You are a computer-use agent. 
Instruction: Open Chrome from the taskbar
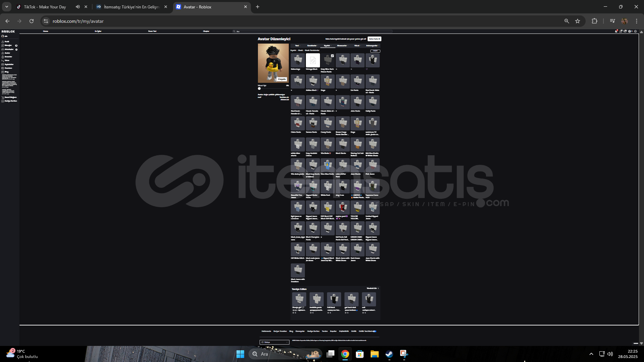345,354
